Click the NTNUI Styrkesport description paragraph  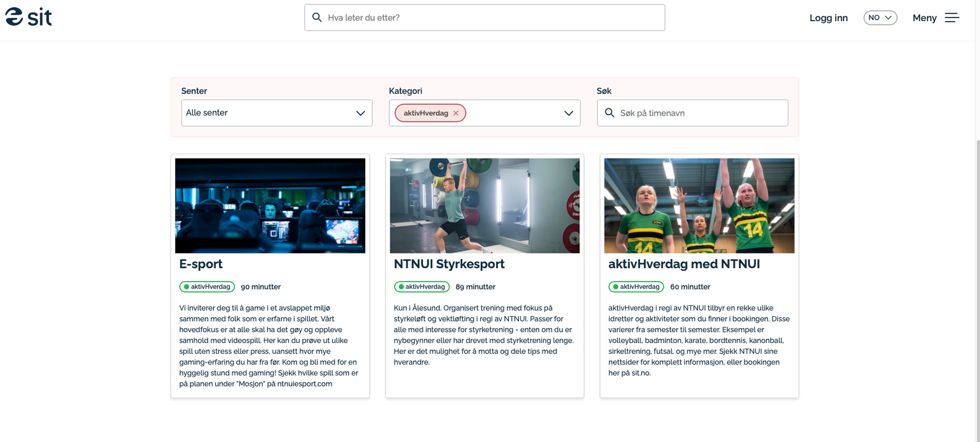pyautogui.click(x=483, y=335)
